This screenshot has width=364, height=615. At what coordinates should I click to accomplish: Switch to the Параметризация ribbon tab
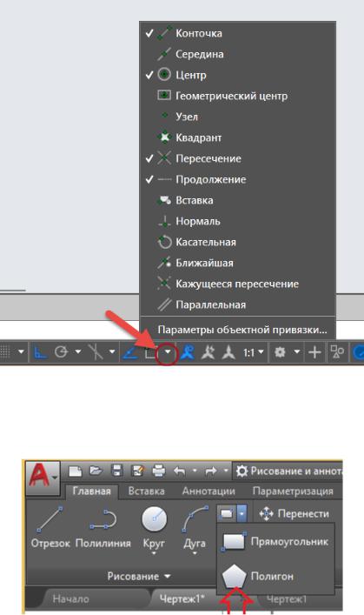293,491
